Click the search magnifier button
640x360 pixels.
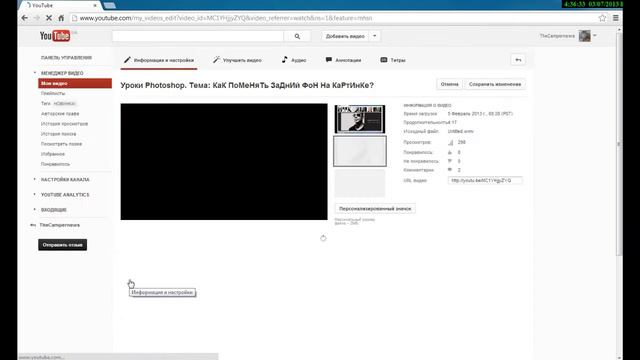tap(297, 36)
